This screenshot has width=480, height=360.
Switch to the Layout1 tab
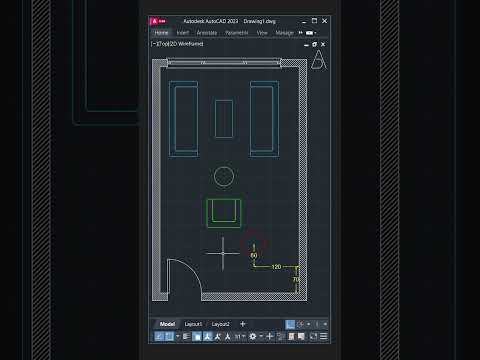193,324
